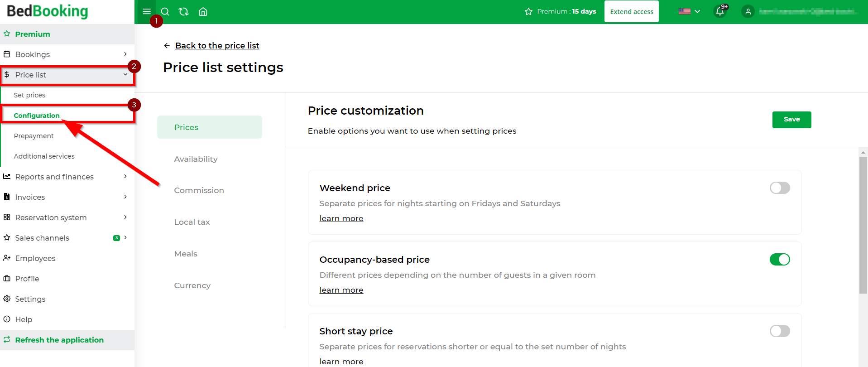Viewport: 868px width, 367px height.
Task: Expand the Bookings sidebar section
Action: (x=67, y=54)
